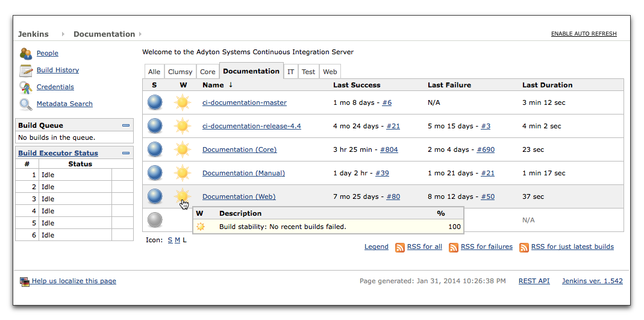Viewport: 644px width, 320px height.
Task: Click the grey status ball in last row
Action: tap(155, 219)
